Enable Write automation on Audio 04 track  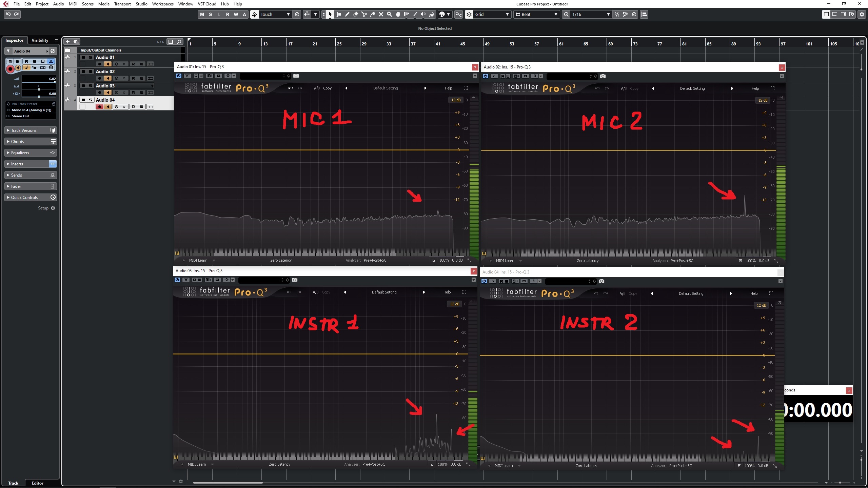[142, 107]
